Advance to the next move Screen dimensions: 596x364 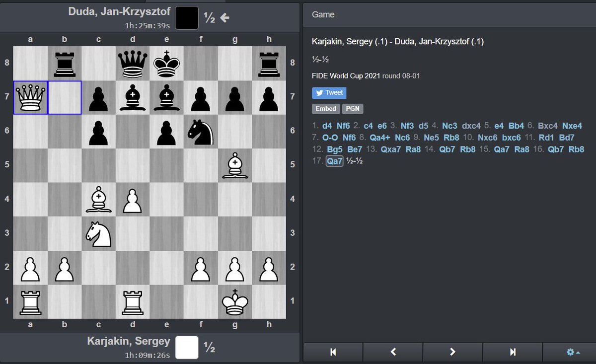pos(452,352)
